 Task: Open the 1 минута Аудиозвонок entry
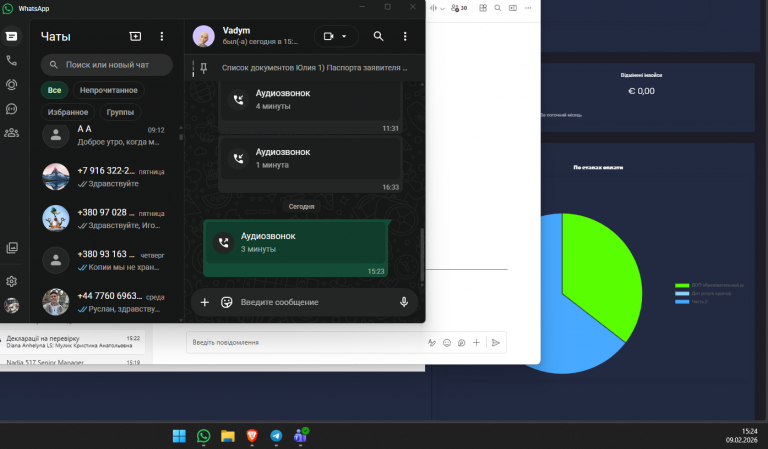(x=311, y=158)
